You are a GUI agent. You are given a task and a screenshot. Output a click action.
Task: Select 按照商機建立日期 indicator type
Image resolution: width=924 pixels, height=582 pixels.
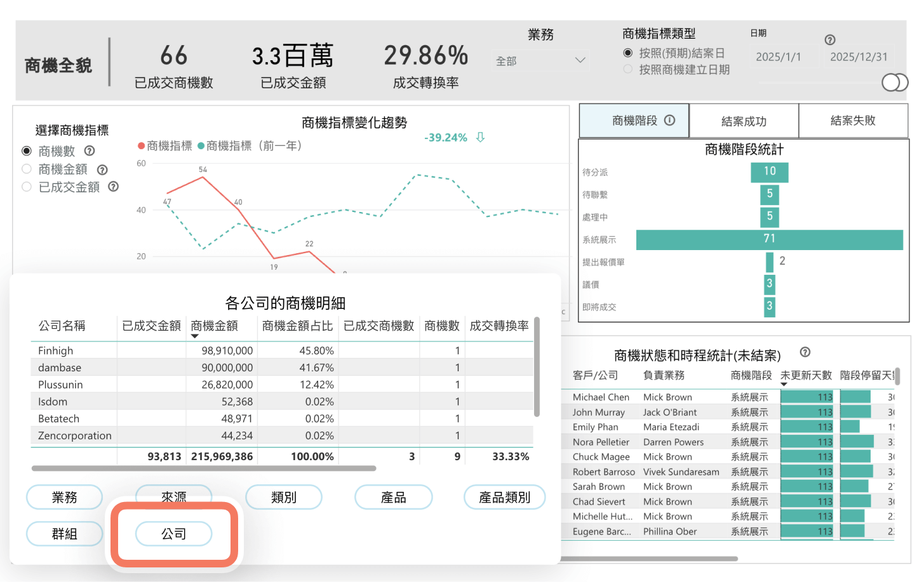[x=627, y=70]
